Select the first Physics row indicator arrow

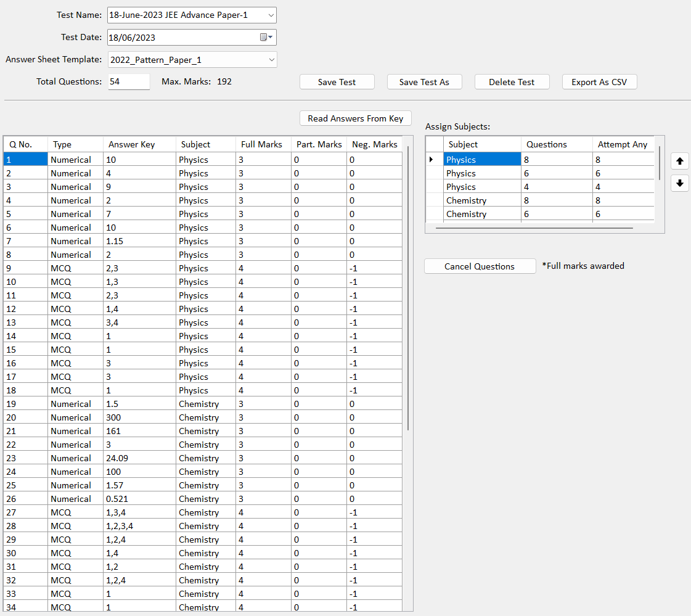(434, 160)
